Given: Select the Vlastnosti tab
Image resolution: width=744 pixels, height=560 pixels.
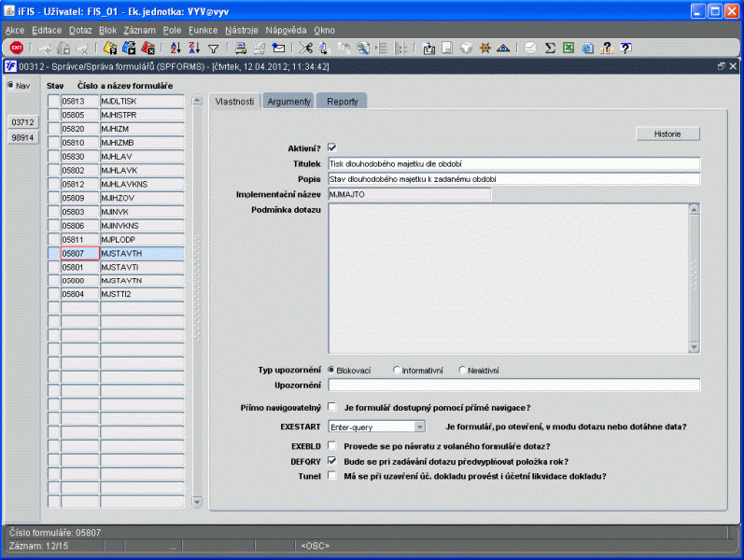Looking at the screenshot, I should [x=234, y=101].
